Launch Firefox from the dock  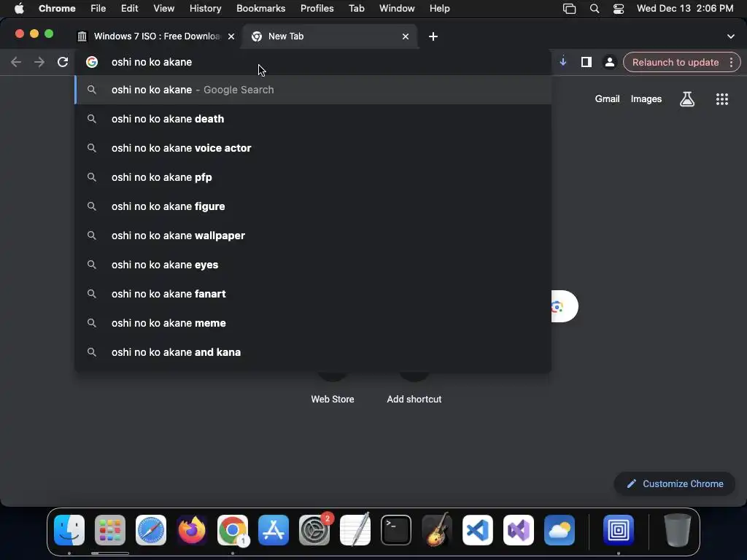click(x=192, y=530)
